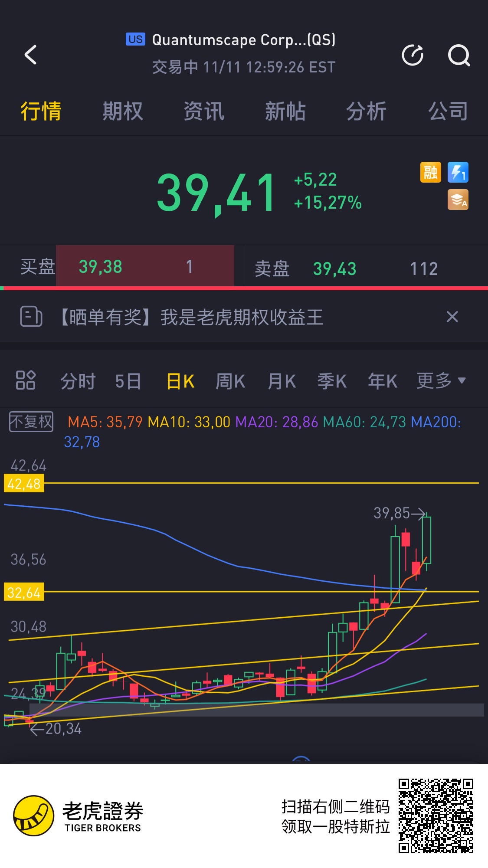Tap the Tiger Brokers logo
The width and height of the screenshot is (488, 868).
pos(78,816)
